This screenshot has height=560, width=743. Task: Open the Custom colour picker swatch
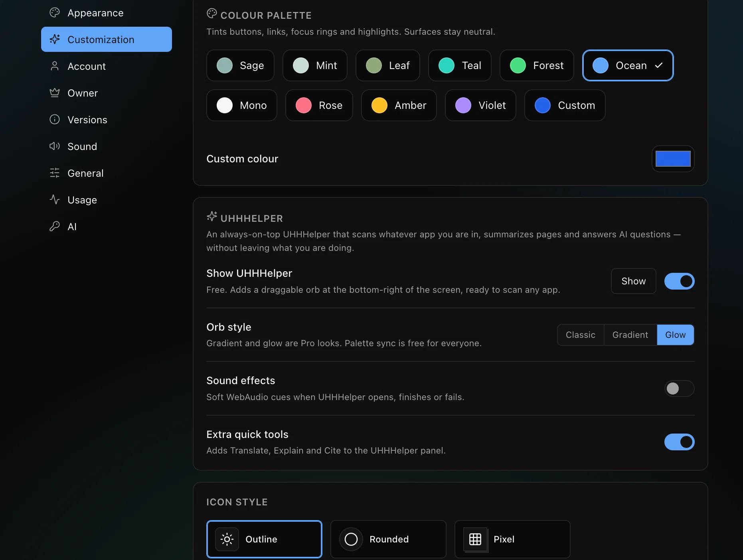click(673, 159)
